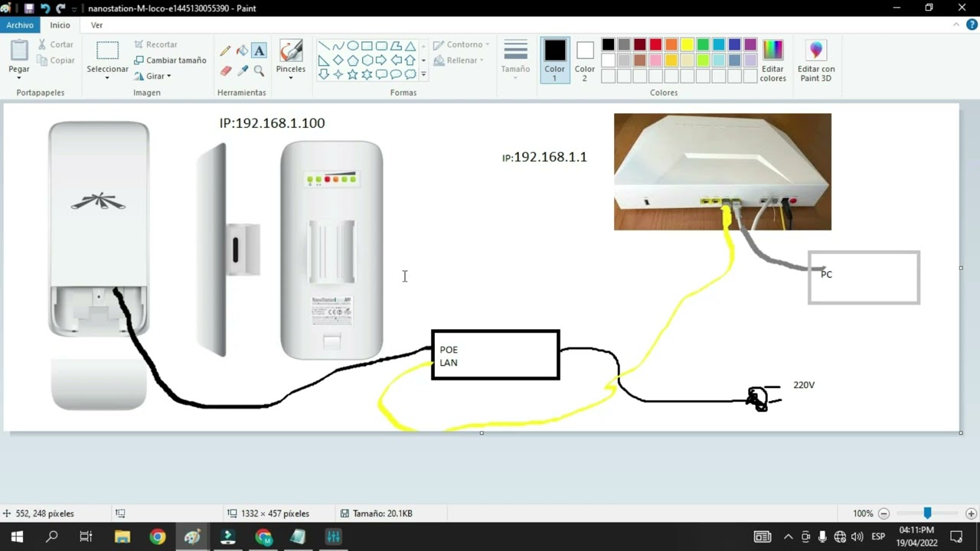Select the Text tool
980x551 pixels.
tap(259, 51)
